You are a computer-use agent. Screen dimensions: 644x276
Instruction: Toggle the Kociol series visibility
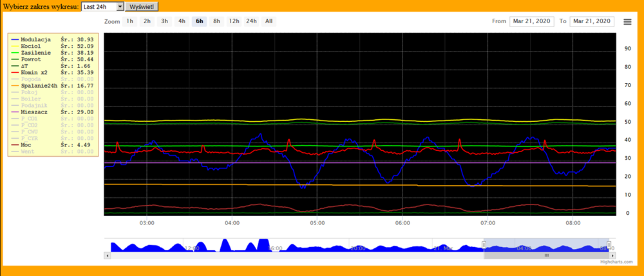[x=31, y=46]
